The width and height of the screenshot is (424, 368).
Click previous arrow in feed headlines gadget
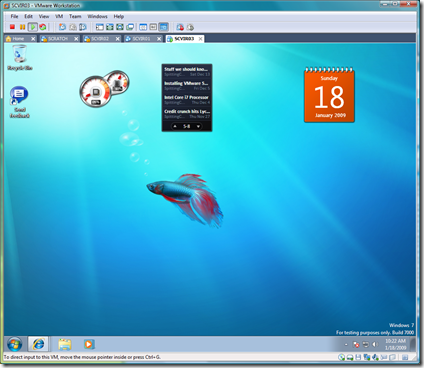point(175,126)
